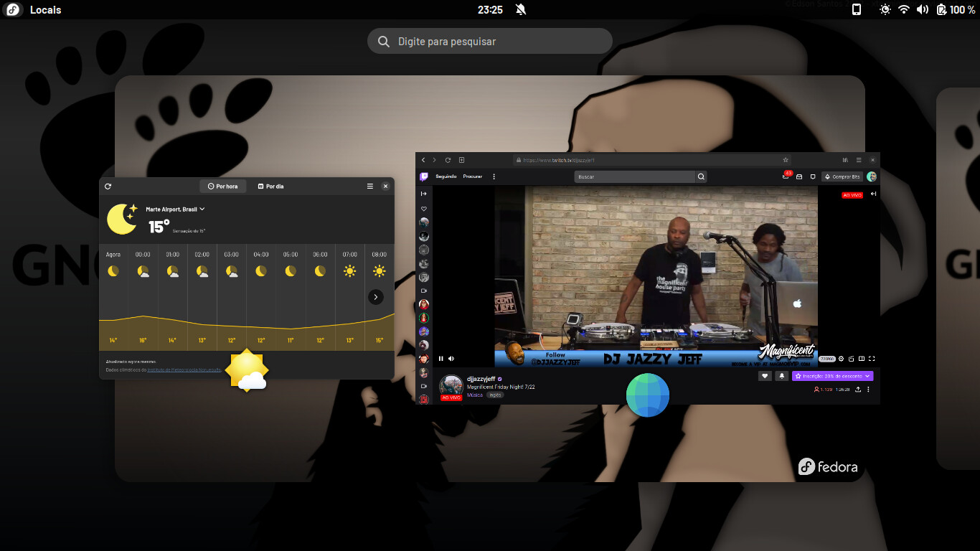Open the browser library icon
This screenshot has height=551, width=980.
coord(845,160)
